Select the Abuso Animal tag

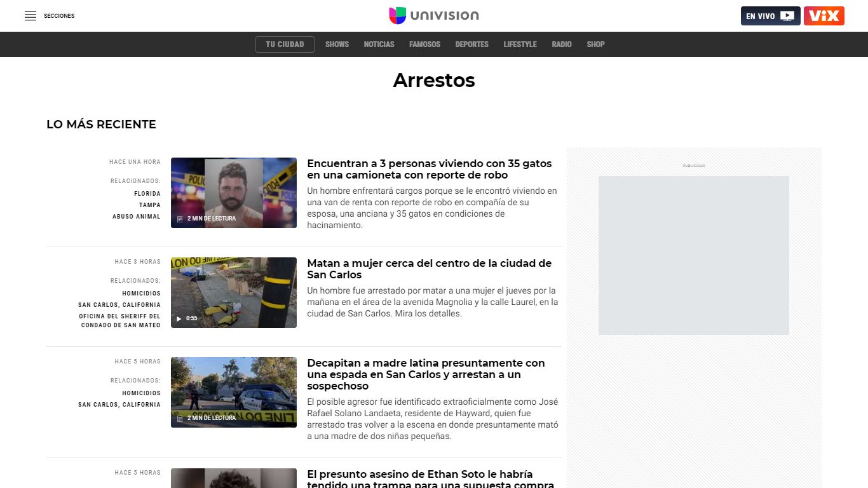(x=137, y=217)
